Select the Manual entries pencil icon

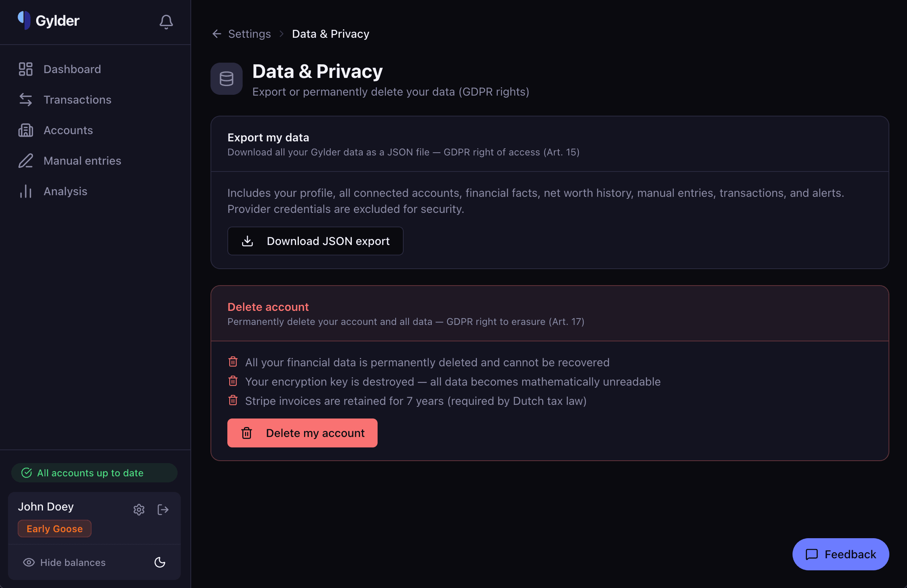pyautogui.click(x=25, y=160)
